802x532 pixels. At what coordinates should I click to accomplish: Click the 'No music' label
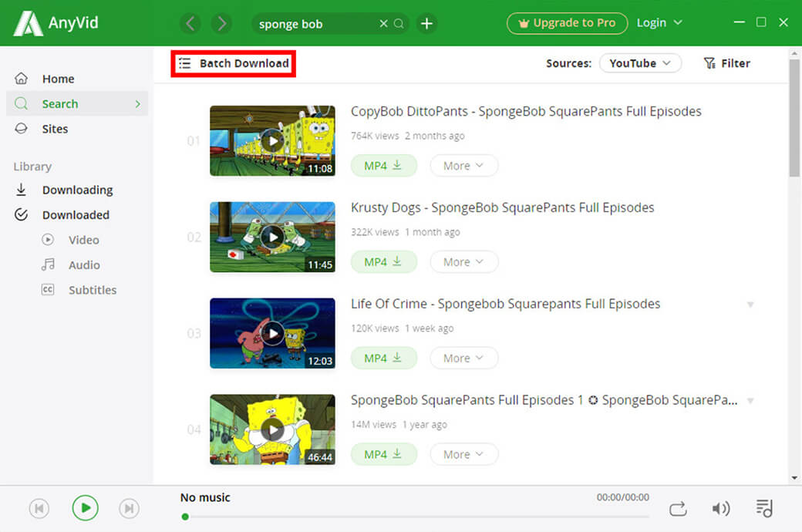coord(205,497)
